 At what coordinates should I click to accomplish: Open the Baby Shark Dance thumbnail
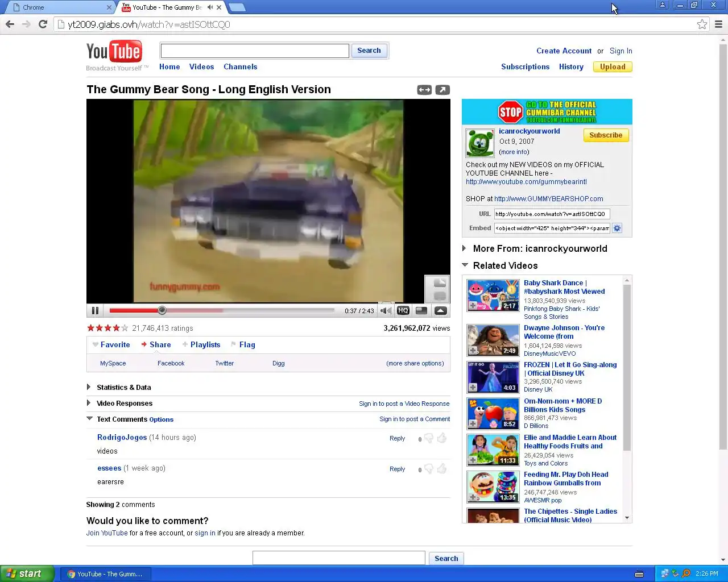(x=493, y=295)
